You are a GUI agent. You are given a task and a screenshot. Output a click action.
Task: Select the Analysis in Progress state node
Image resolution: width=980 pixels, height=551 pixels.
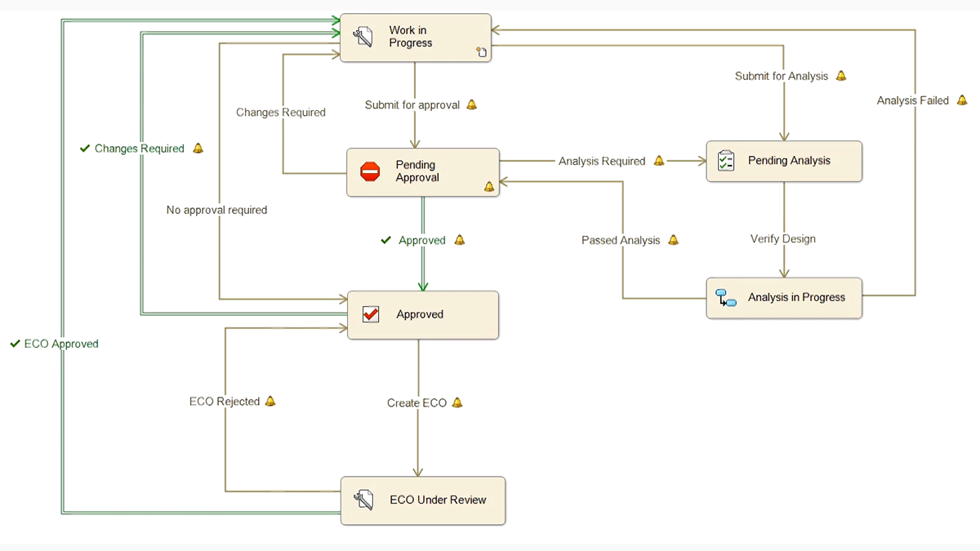784,298
